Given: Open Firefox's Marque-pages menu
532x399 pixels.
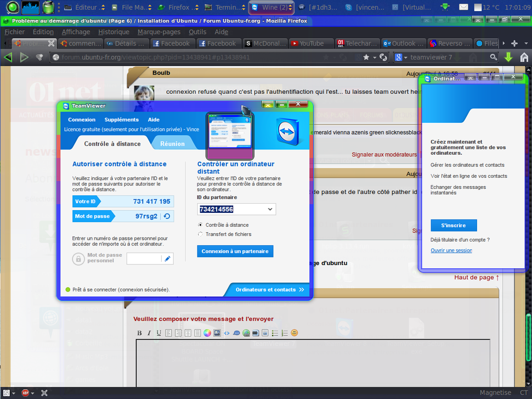Looking at the screenshot, I should coord(159,32).
